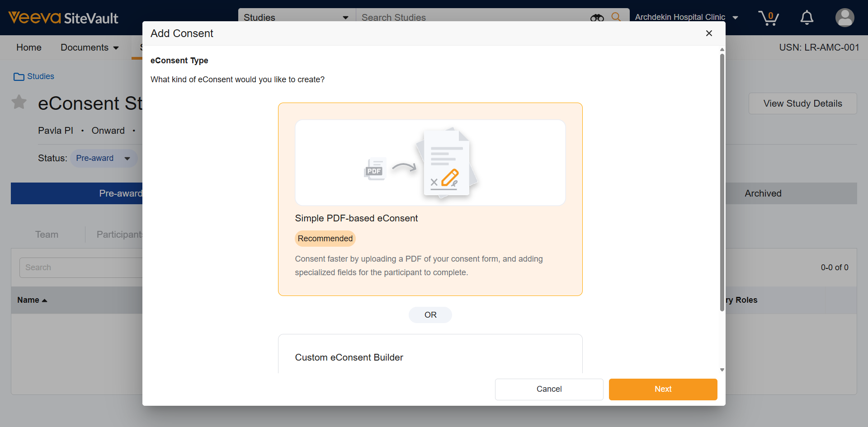Expand Archdekin Hospital Clinic site selector
Screen dimensions: 868x427
(x=686, y=17)
